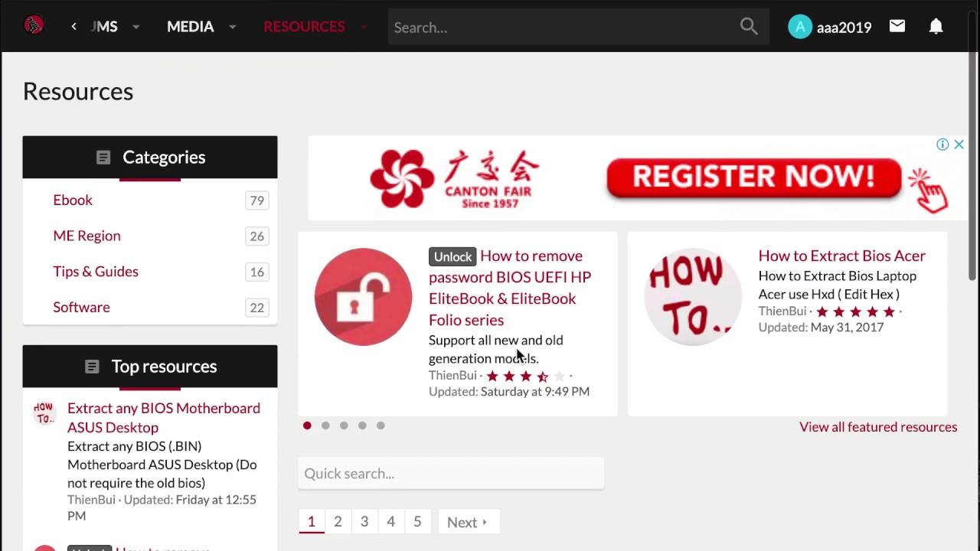Click the site logo icon in the header

34,26
